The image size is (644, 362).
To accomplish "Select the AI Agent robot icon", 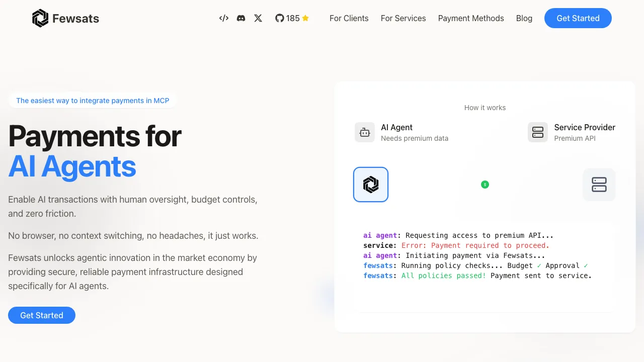I will click(364, 132).
